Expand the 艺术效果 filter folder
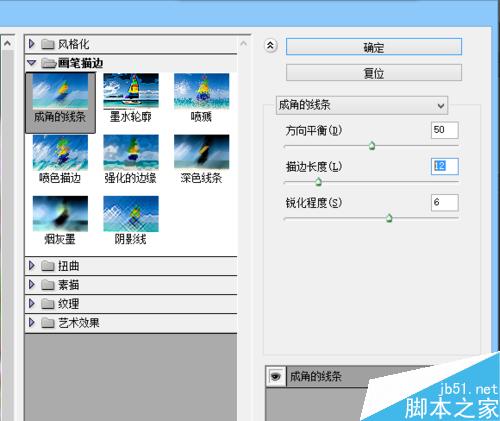 32,323
